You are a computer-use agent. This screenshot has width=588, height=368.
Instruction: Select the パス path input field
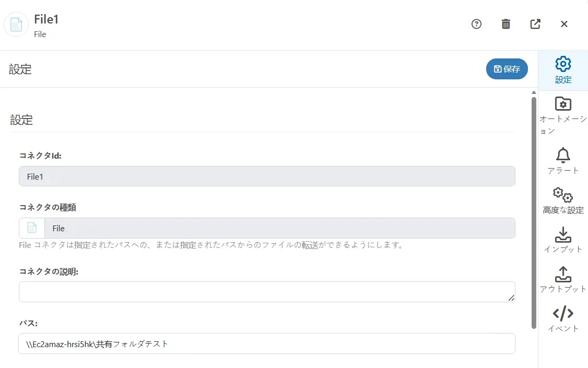tap(266, 343)
